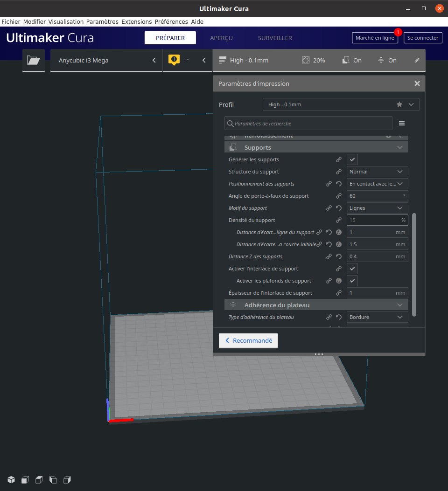Click Se connecter button
The height and width of the screenshot is (491, 448).
[423, 38]
